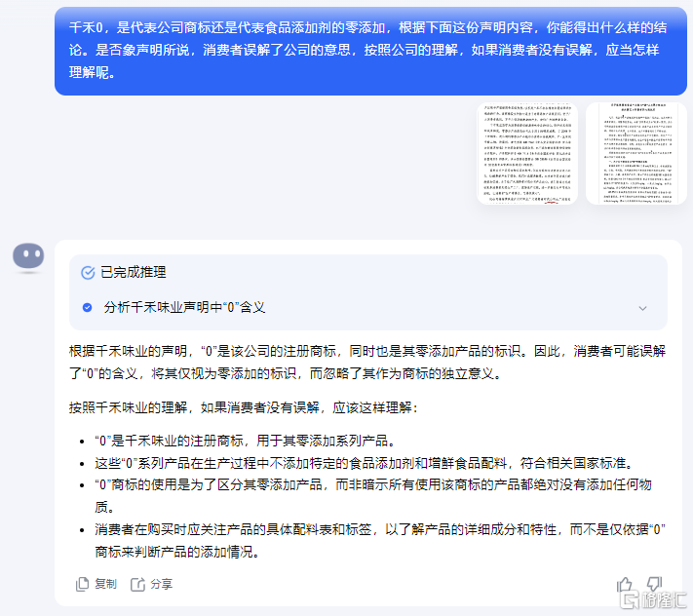Click paragraph starting 根据千禾味业的声明
Screen dimensions: 693x616
[x=367, y=363]
